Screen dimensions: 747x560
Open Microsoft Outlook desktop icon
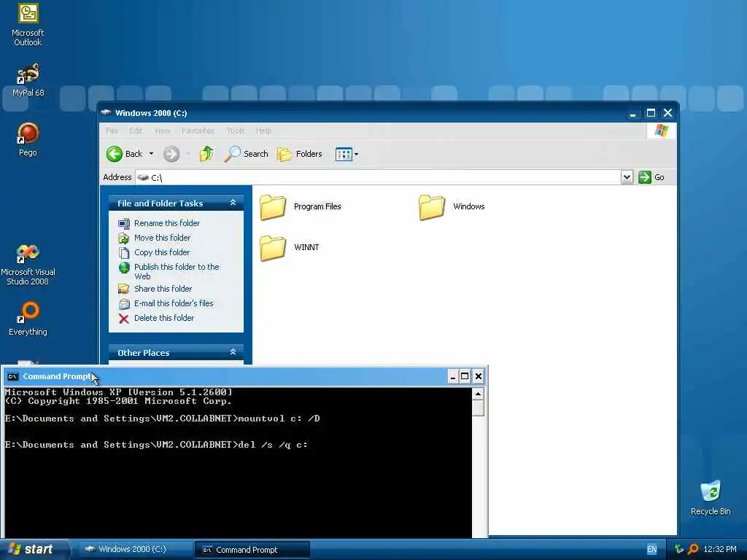tap(28, 24)
